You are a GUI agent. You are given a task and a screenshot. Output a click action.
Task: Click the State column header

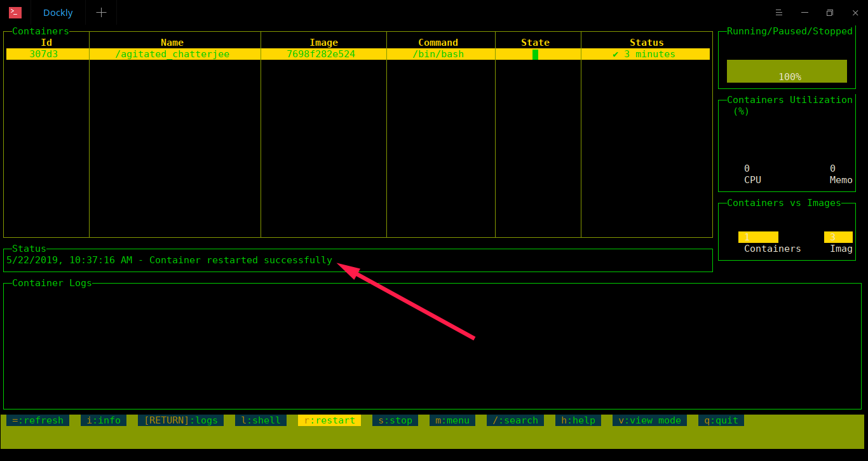pyautogui.click(x=536, y=43)
